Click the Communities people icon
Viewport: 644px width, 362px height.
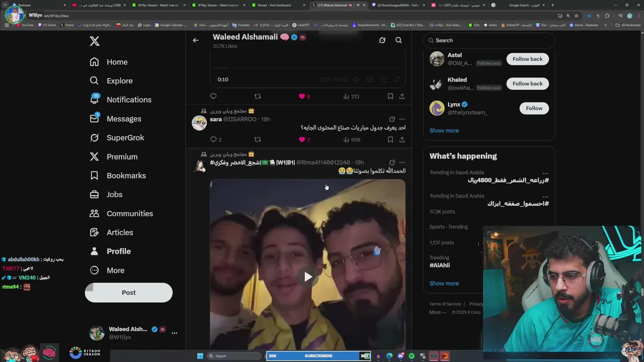click(x=94, y=214)
